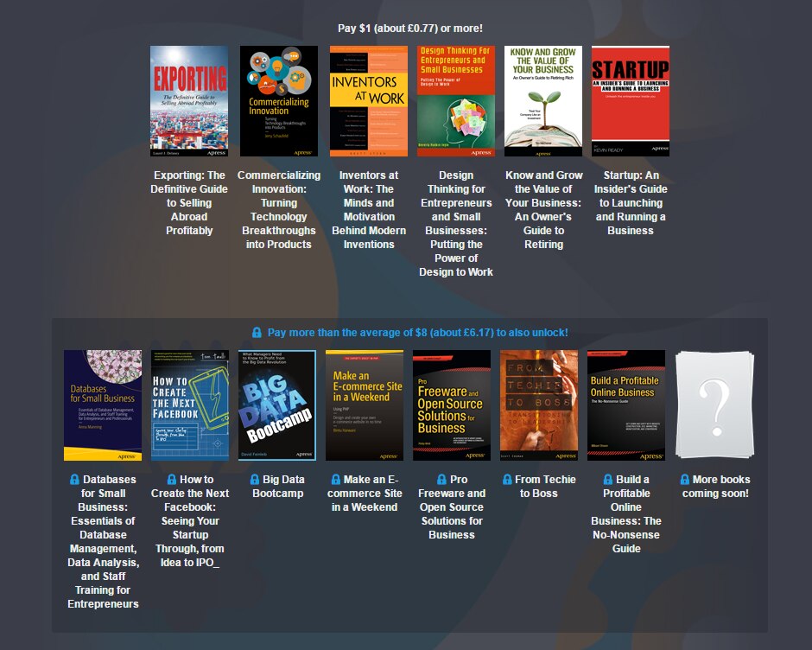Click the 'commerce Site in a Weekend' title text
The width and height of the screenshot is (812, 650).
[x=364, y=493]
